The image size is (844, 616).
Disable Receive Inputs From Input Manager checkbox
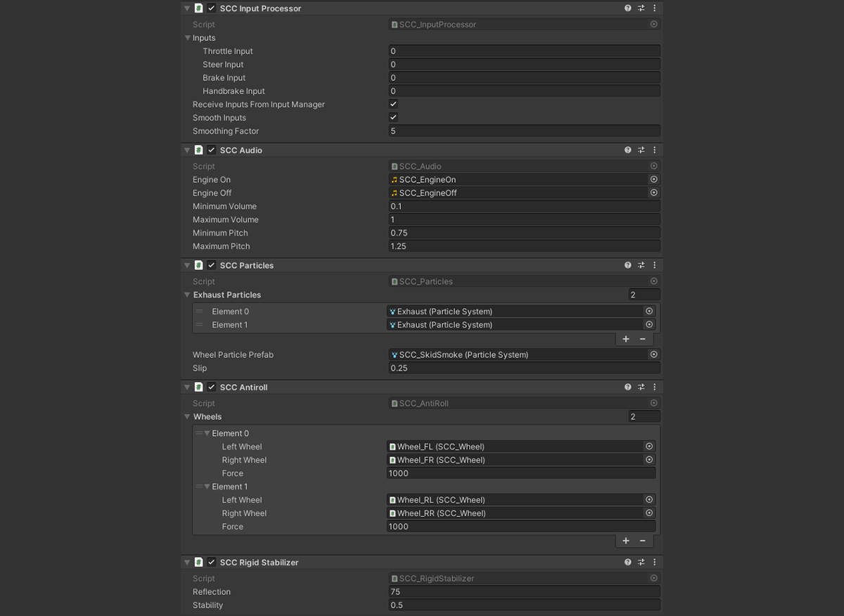click(x=393, y=104)
